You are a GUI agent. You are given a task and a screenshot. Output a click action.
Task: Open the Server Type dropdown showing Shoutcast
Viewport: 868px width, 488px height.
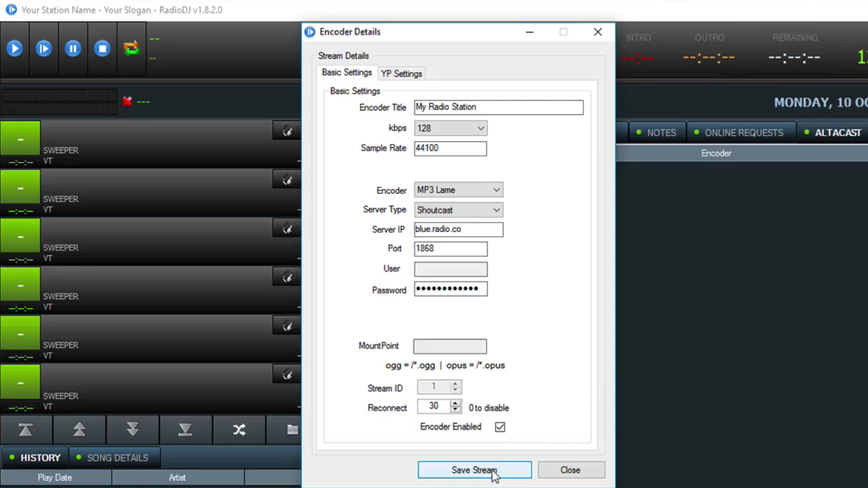(x=458, y=210)
